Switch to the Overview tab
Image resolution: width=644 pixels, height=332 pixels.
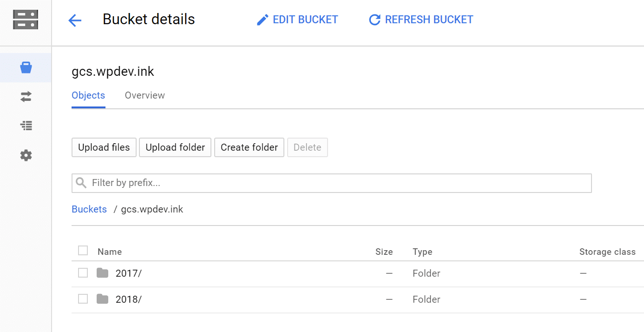(145, 95)
